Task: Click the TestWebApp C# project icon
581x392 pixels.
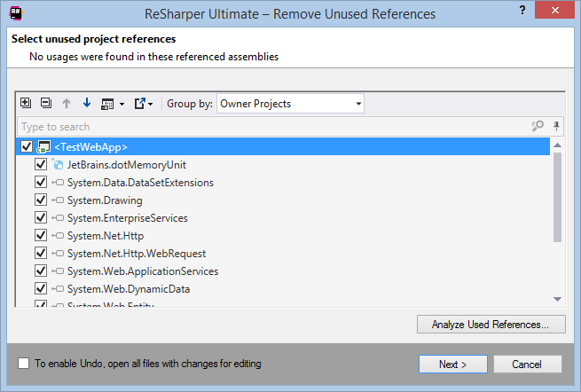Action: 43,146
